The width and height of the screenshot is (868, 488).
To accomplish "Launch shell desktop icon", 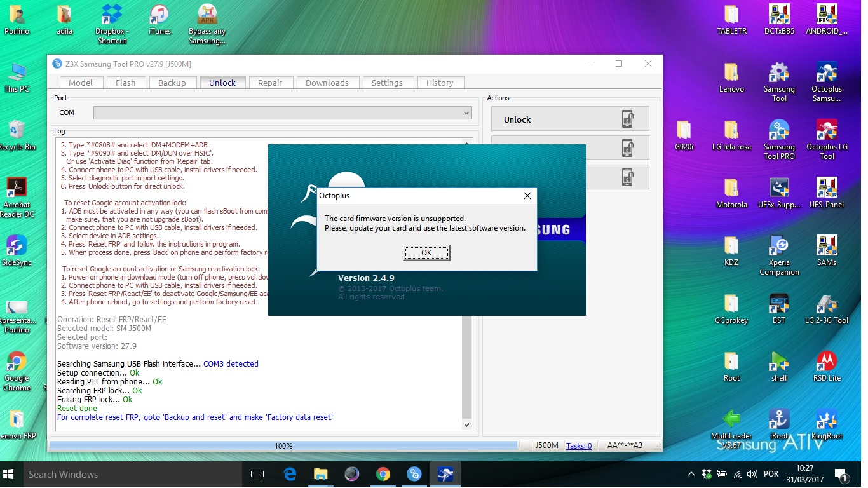I will tap(779, 367).
